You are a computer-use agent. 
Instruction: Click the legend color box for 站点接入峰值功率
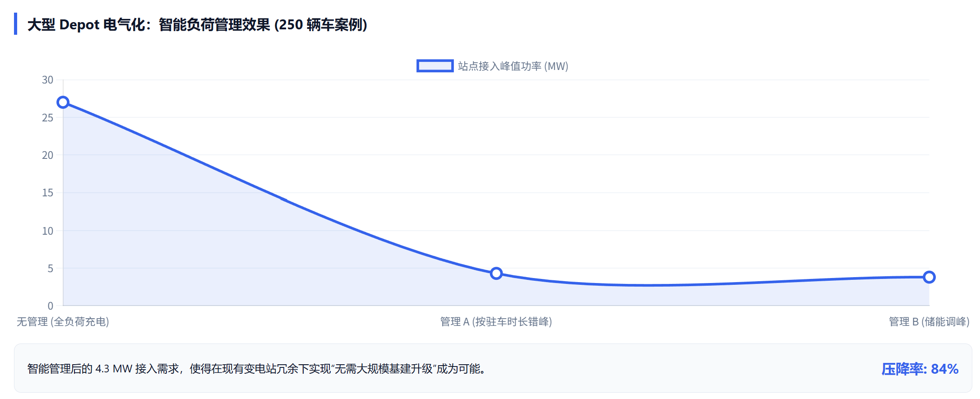(435, 66)
